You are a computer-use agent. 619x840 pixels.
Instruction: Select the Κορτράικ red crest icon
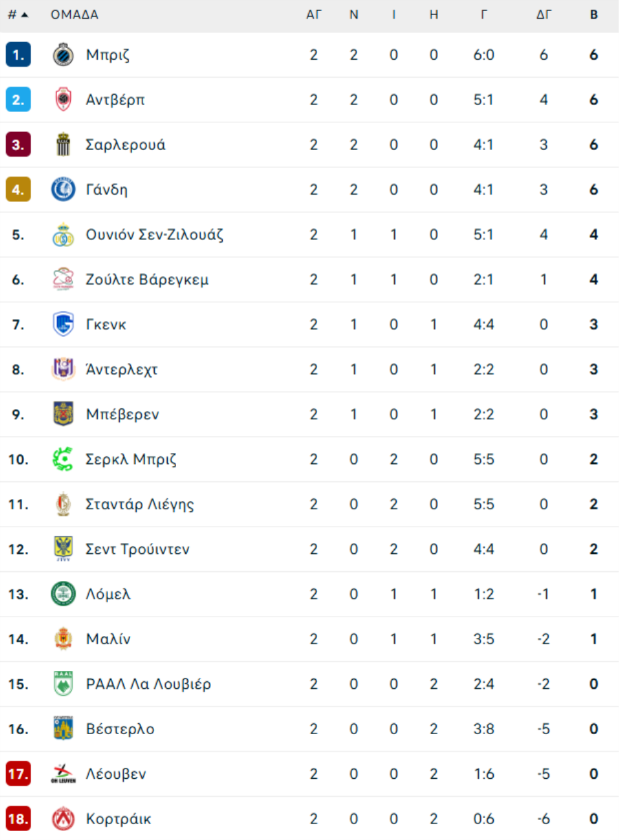pyautogui.click(x=63, y=819)
